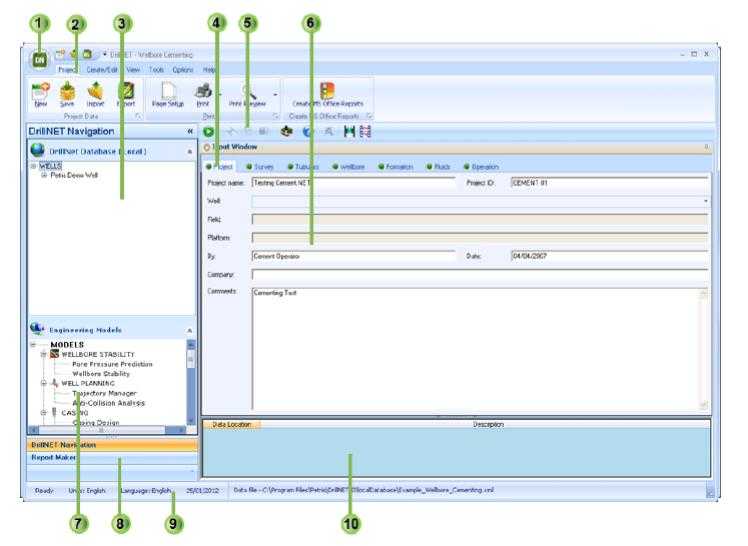Viewport: 748px width, 546px height.
Task: Click the Print icon in ribbon
Action: click(x=204, y=91)
